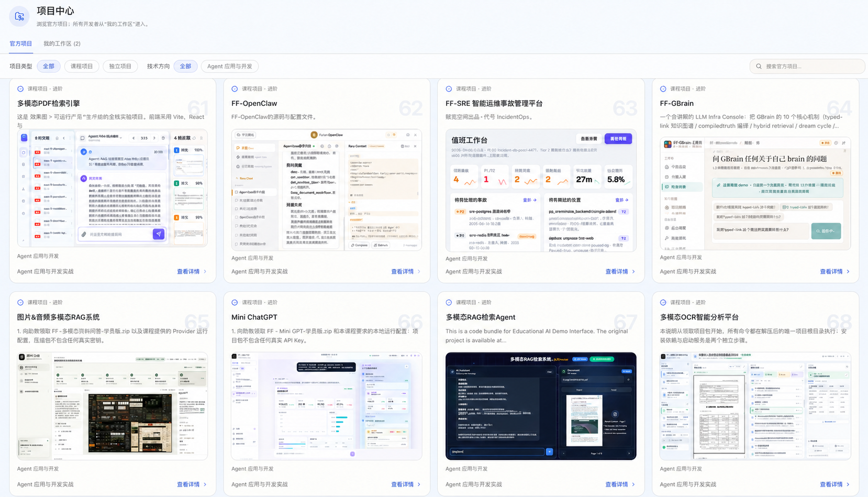Open the 图片&音频多模态RAG系统 preview thumbnail
The width and height of the screenshot is (868, 497).
113,406
